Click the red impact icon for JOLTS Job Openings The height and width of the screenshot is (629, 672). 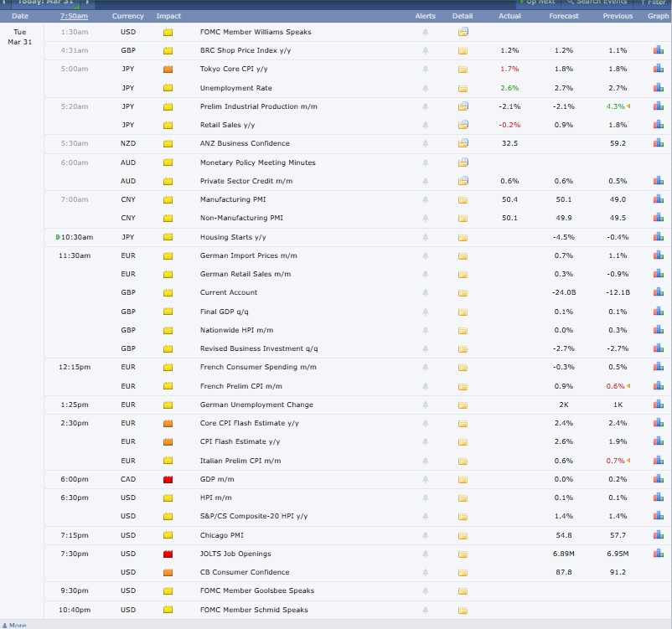(x=168, y=554)
